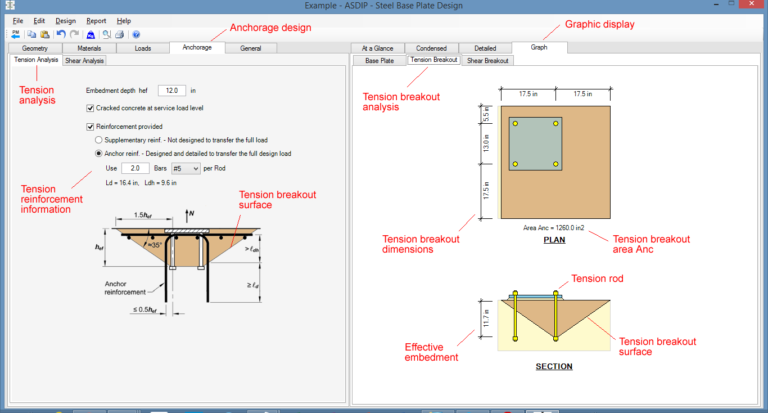The width and height of the screenshot is (768, 413).
Task: Open Help using the question mark icon
Action: pyautogui.click(x=136, y=34)
